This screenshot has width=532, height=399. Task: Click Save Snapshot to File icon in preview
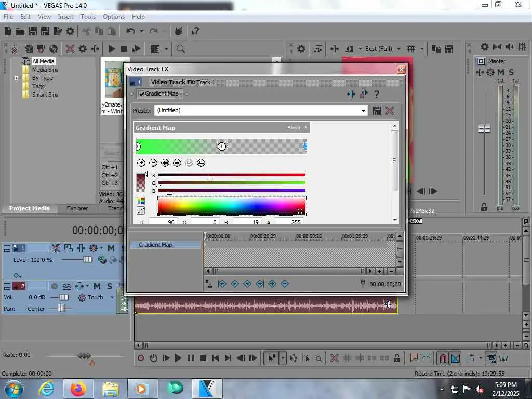coord(449,49)
